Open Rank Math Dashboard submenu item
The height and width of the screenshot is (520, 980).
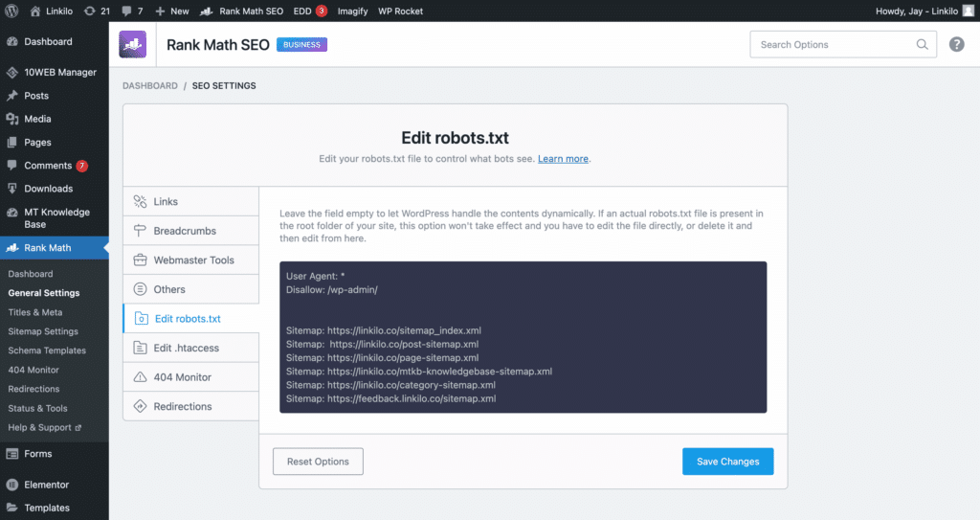(31, 274)
